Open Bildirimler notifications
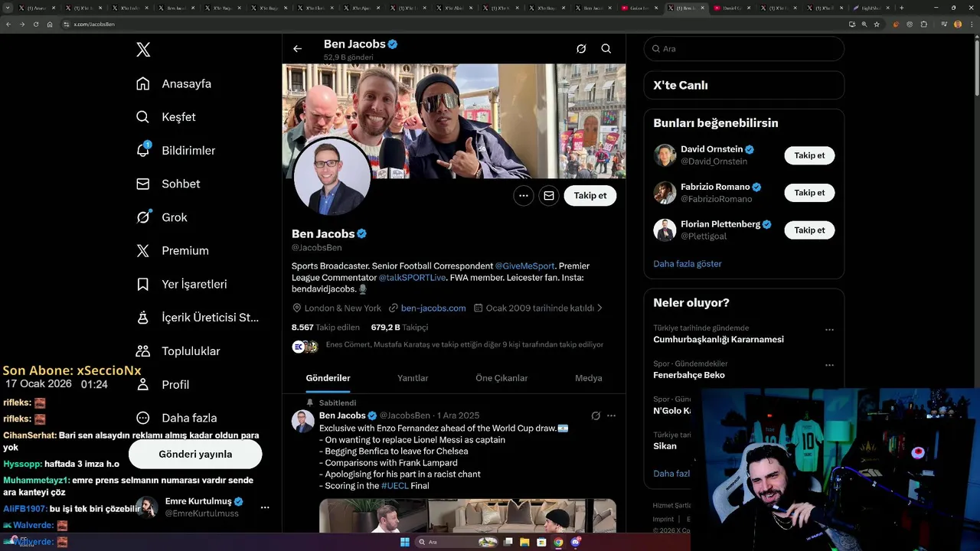The image size is (980, 551). point(188,150)
